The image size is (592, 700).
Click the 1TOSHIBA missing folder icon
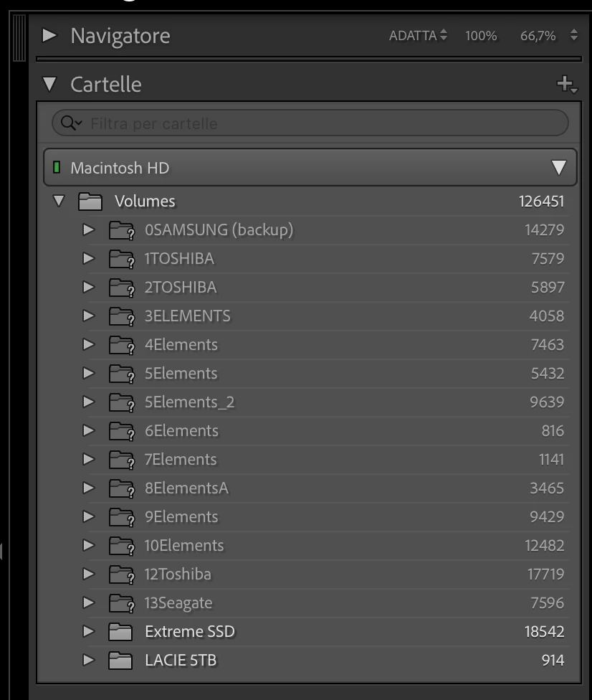point(122,259)
